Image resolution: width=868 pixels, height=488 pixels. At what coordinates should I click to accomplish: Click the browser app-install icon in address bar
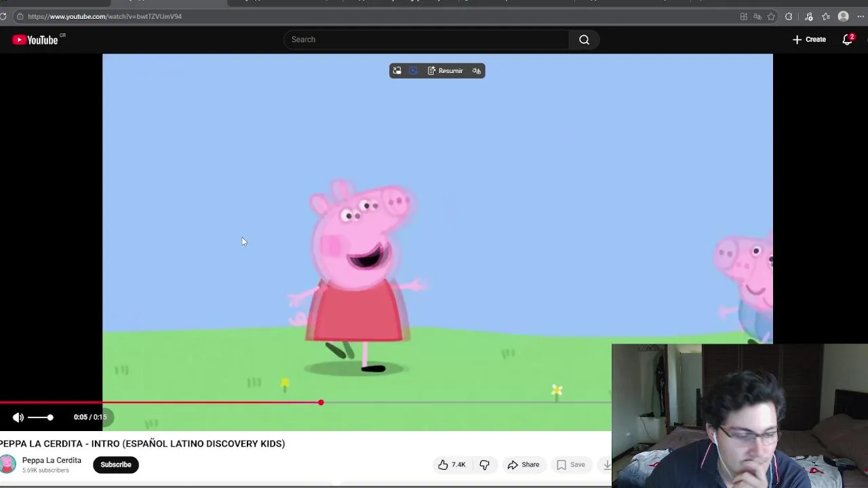click(x=744, y=16)
